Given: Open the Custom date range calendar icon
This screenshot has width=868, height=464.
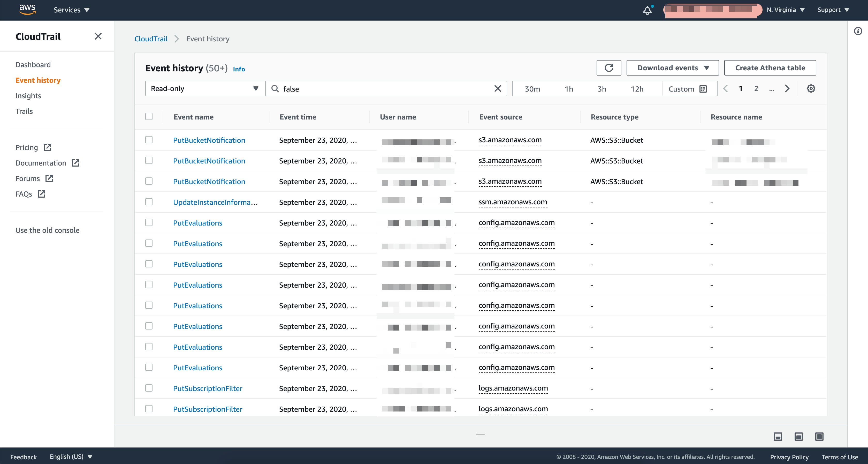Looking at the screenshot, I should (703, 88).
